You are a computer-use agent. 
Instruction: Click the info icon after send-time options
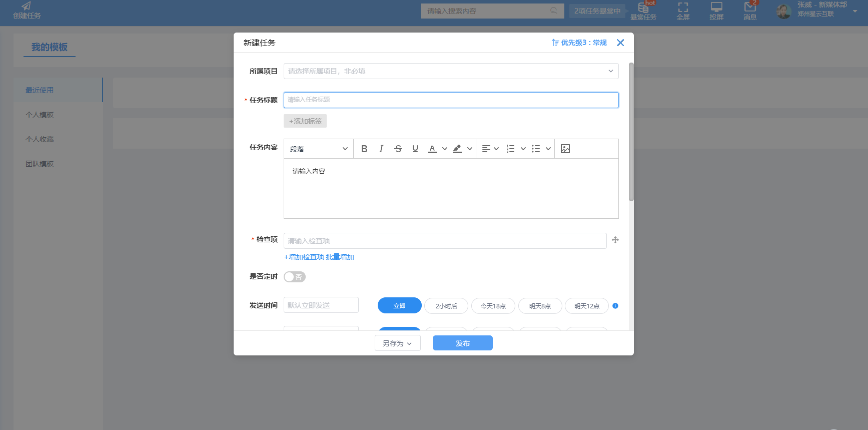point(615,306)
